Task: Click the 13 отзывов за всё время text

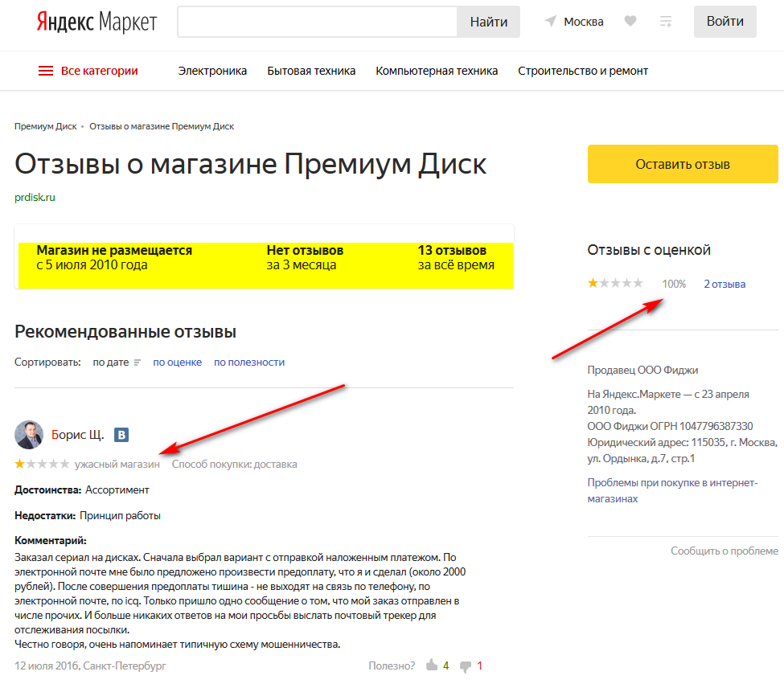Action: pos(456,257)
